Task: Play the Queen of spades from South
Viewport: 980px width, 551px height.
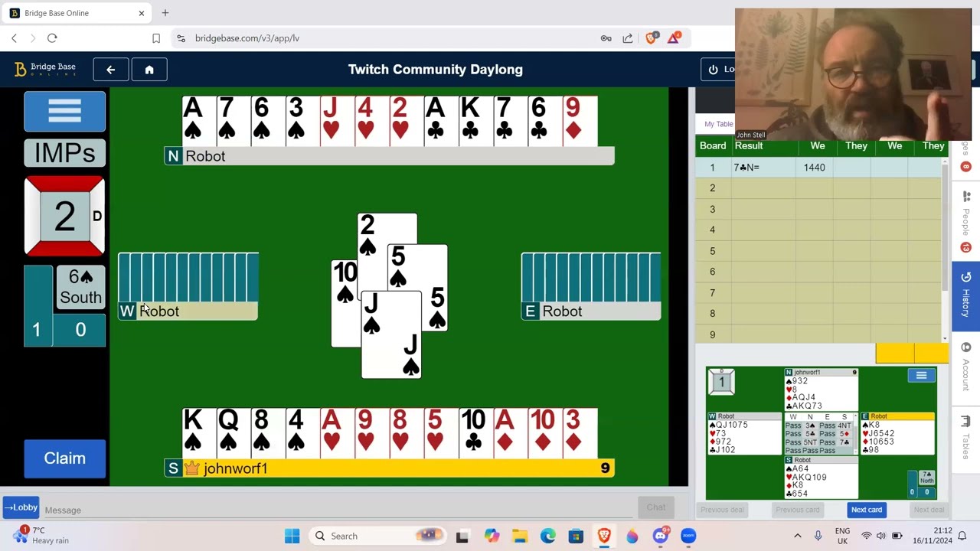Action: [234, 433]
